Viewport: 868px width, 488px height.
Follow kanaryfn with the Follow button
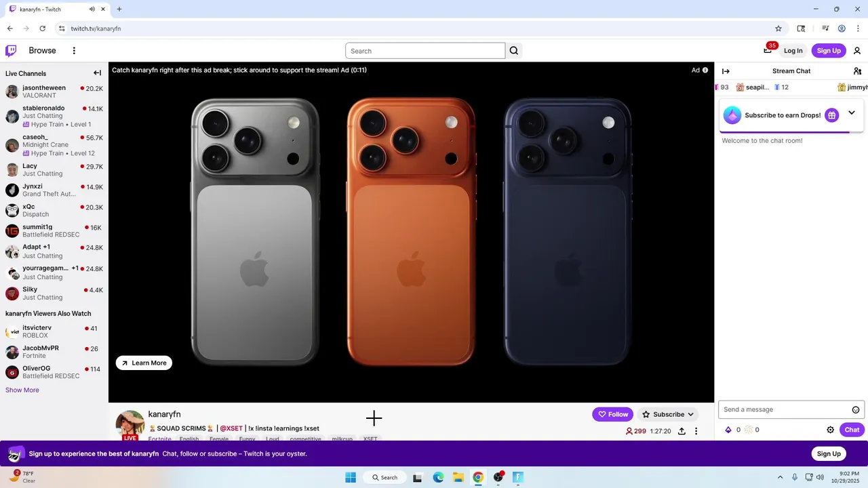[613, 414]
